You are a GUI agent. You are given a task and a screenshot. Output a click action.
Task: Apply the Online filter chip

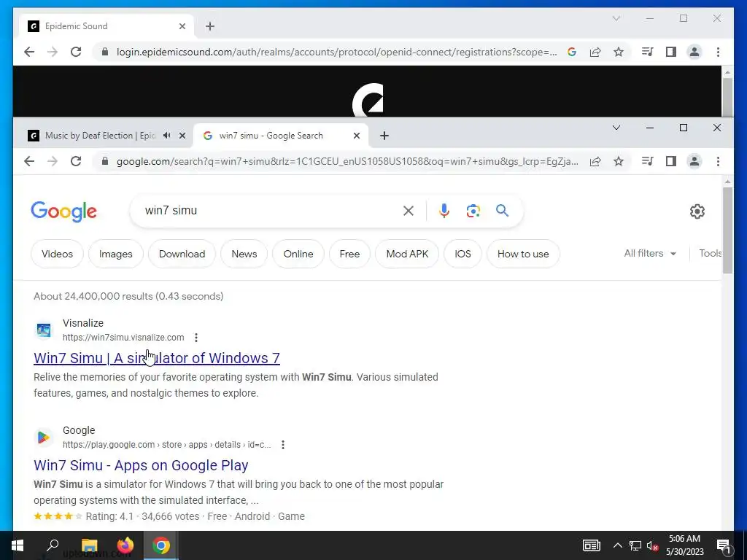pos(298,254)
